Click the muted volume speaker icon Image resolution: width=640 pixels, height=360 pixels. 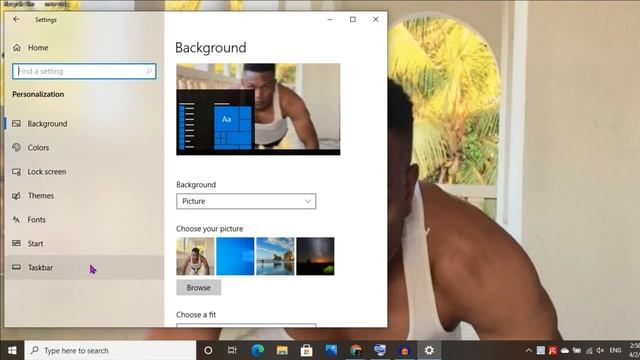click(600, 351)
